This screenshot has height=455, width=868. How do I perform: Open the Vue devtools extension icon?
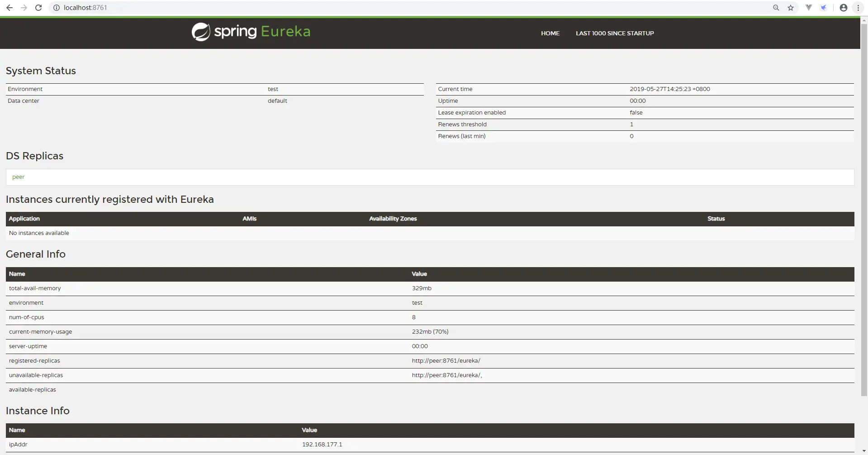pos(809,8)
